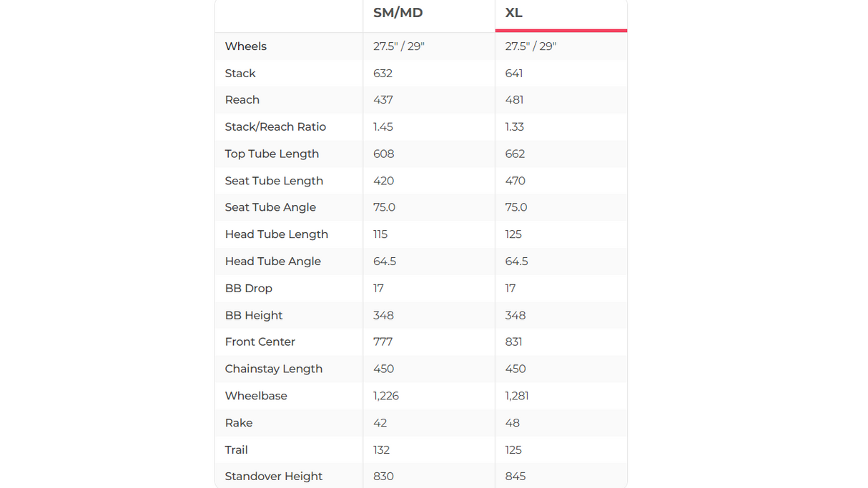Click the SM/MD Front Center value 777
This screenshot has width=868, height=488.
(383, 342)
